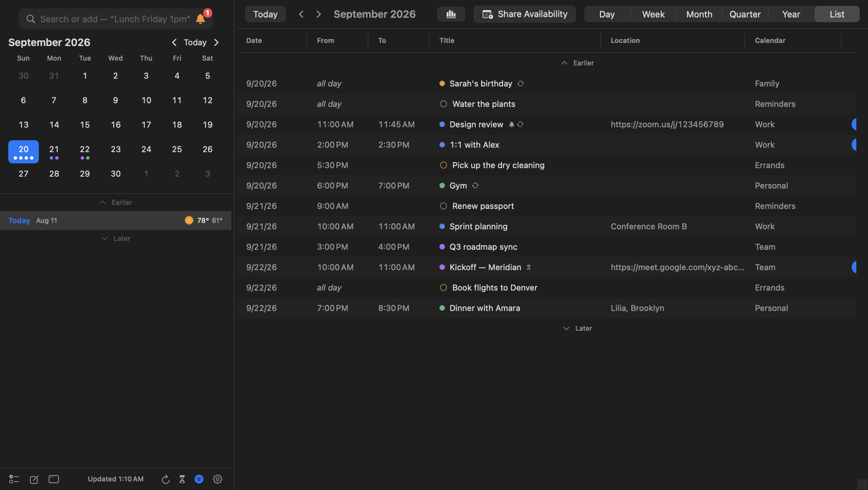Select September 22 in the mini calendar
The height and width of the screenshot is (490, 868).
pyautogui.click(x=85, y=151)
